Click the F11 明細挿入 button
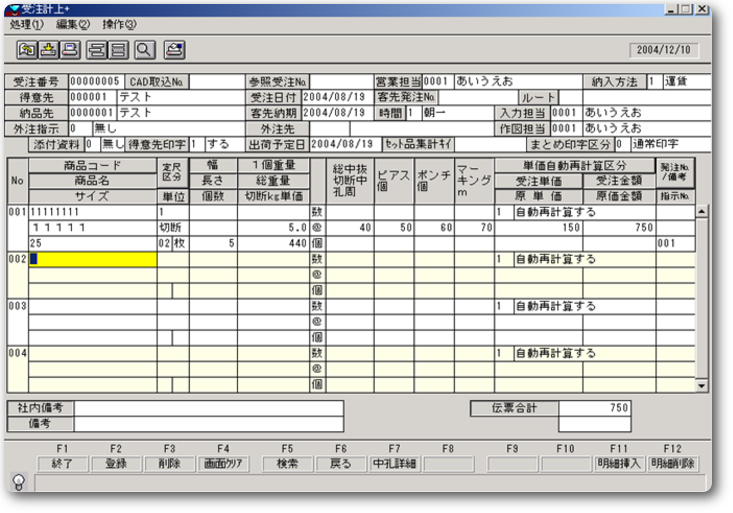 618,464
